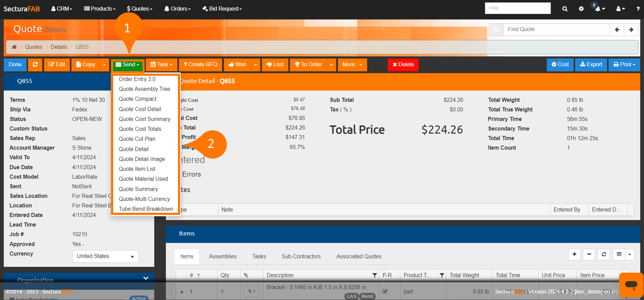Open the notifications bell icon
This screenshot has height=300, width=644.
(598, 9)
